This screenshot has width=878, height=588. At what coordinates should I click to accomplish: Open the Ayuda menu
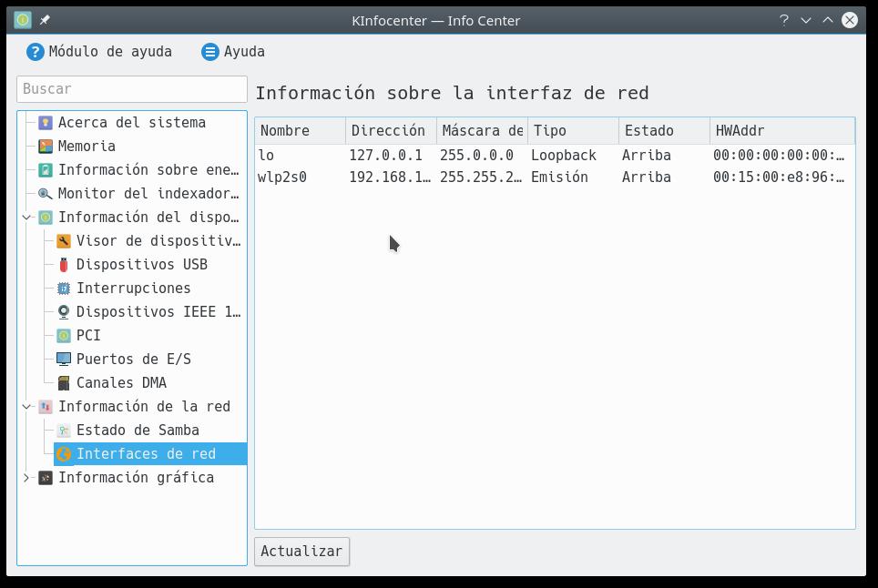coord(233,52)
